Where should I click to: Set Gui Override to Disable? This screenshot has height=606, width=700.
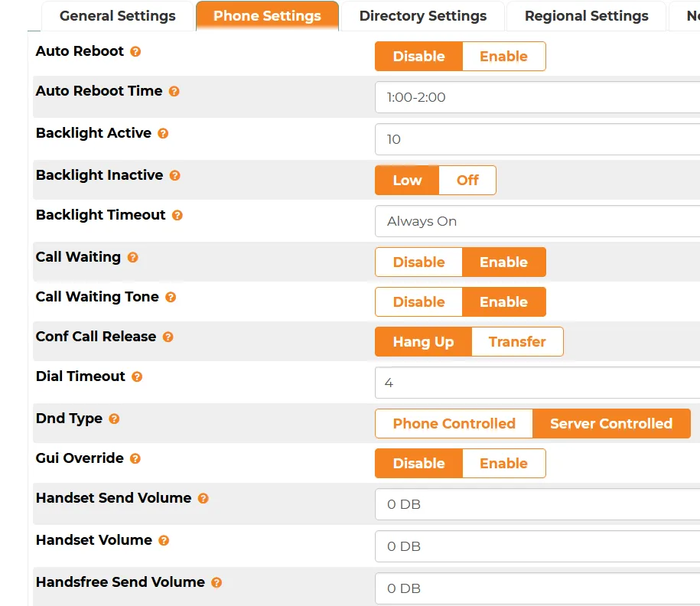[x=418, y=464]
